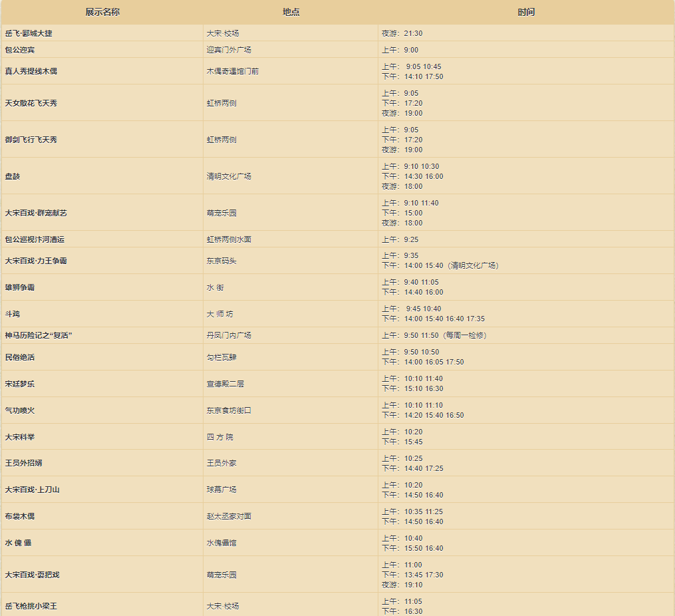Click the 地点 column header
This screenshot has width=675, height=616.
291,13
